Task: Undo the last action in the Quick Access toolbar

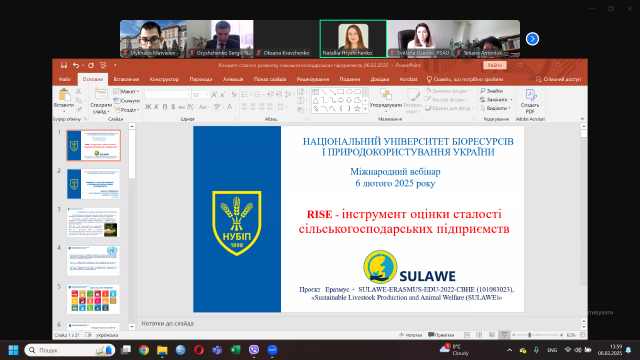Action: click(x=76, y=65)
